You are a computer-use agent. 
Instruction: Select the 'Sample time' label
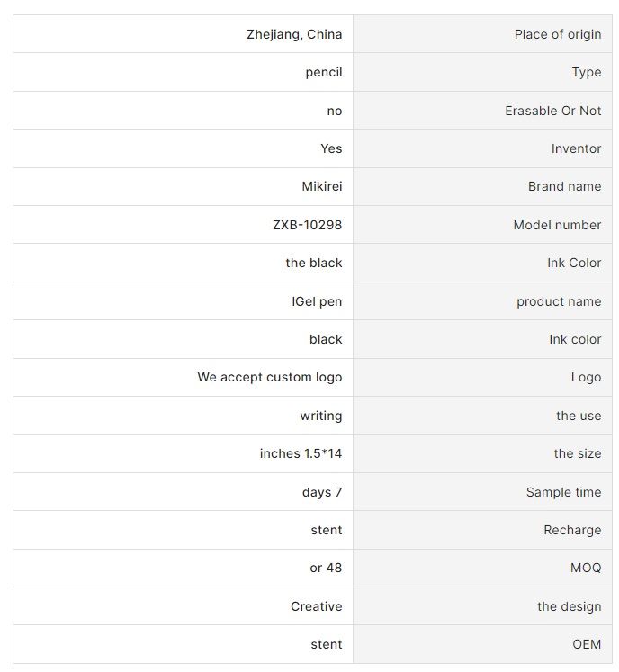pos(563,492)
